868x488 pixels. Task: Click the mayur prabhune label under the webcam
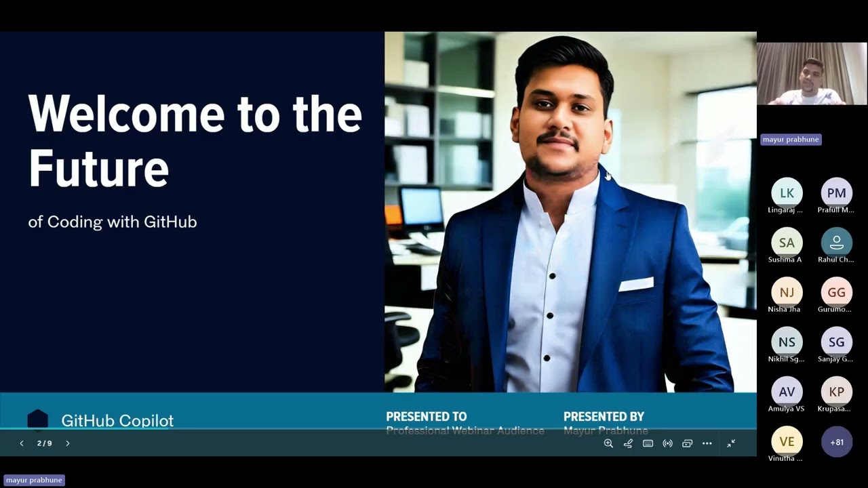(791, 140)
